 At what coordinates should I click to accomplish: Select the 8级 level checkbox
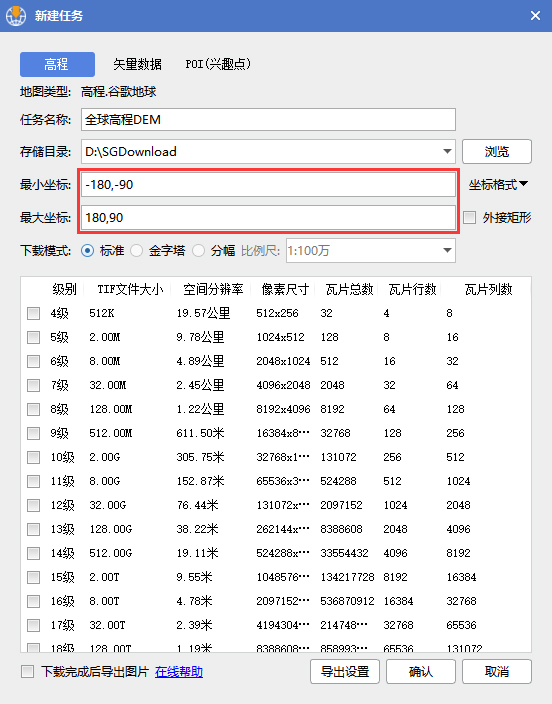33,409
